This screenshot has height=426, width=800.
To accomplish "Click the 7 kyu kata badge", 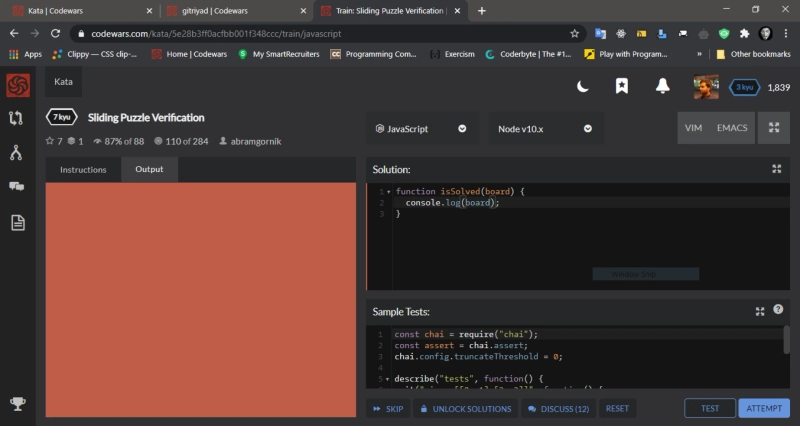I will pos(62,117).
